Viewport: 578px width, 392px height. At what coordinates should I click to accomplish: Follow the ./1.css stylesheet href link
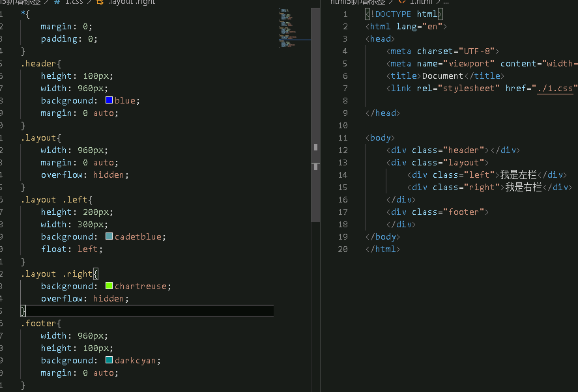(x=555, y=89)
